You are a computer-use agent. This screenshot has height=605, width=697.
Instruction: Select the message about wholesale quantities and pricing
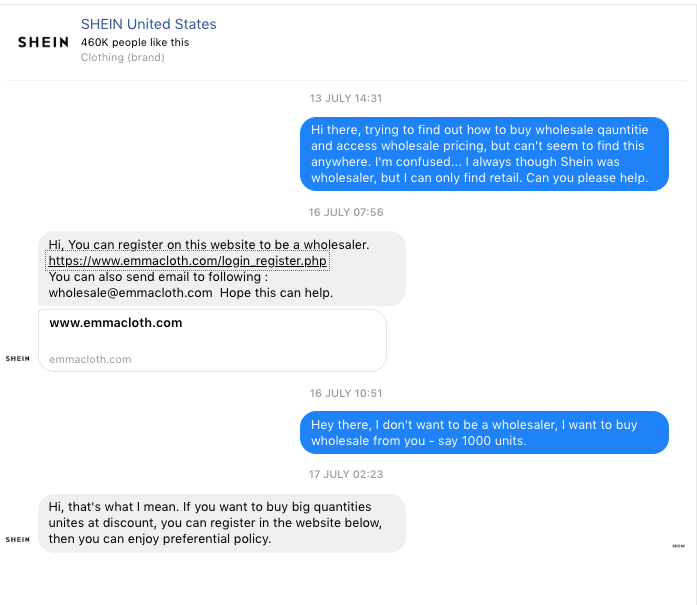point(484,154)
